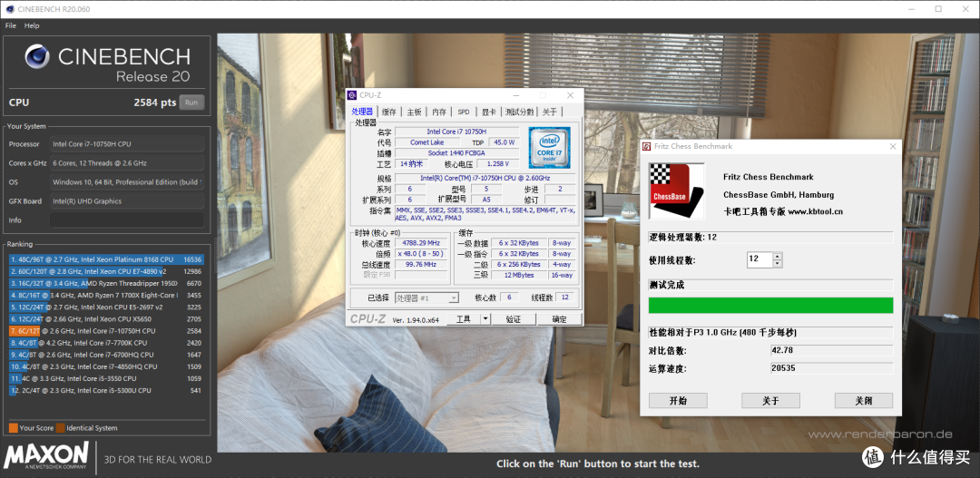Open the File menu in Cinebench
The height and width of the screenshot is (478, 980).
(x=11, y=25)
